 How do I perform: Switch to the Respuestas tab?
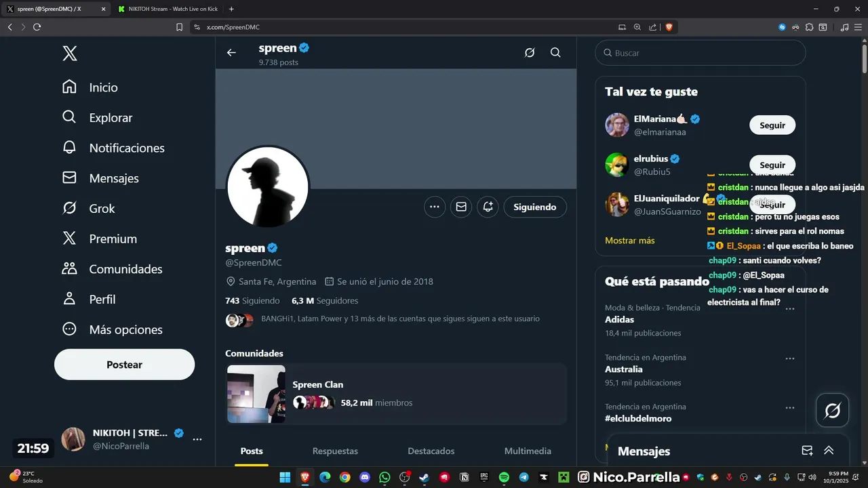pos(335,451)
